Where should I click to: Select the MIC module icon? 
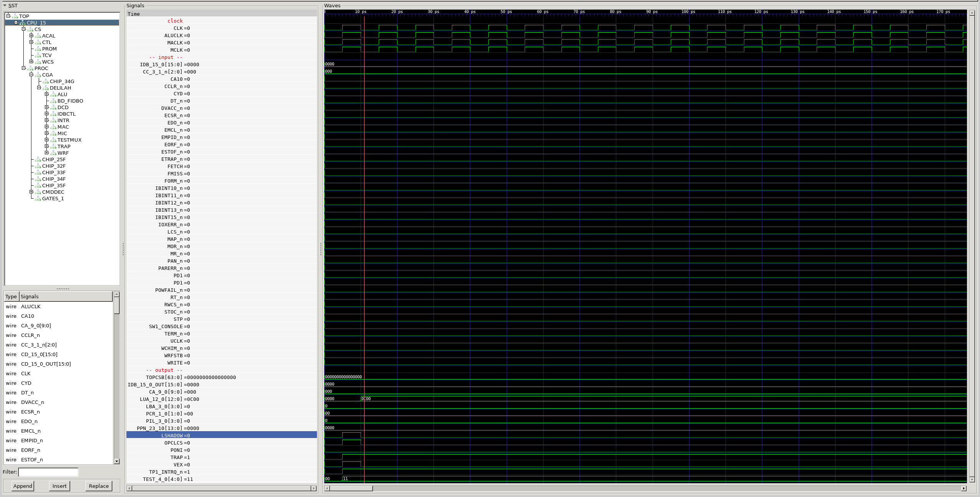(x=53, y=134)
